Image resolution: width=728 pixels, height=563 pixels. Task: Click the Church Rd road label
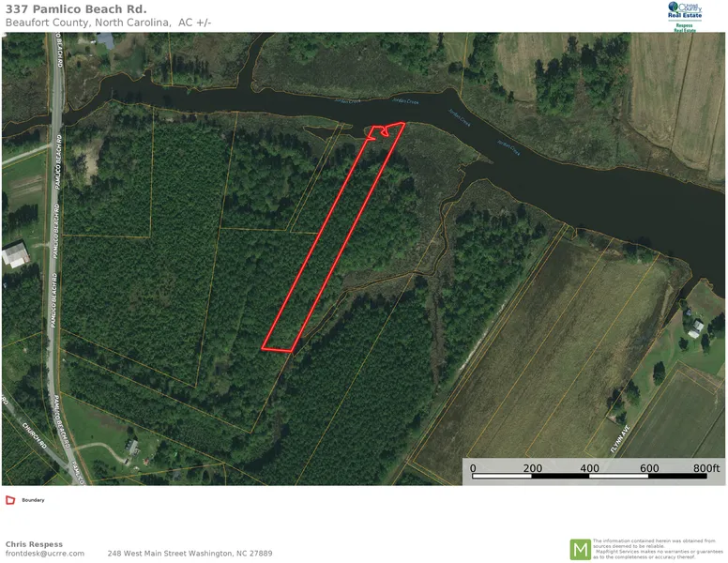point(35,435)
